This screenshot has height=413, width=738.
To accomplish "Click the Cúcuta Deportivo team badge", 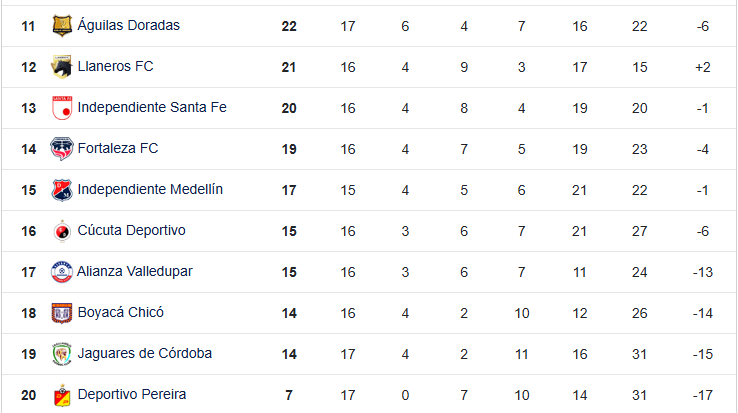I will (62, 231).
